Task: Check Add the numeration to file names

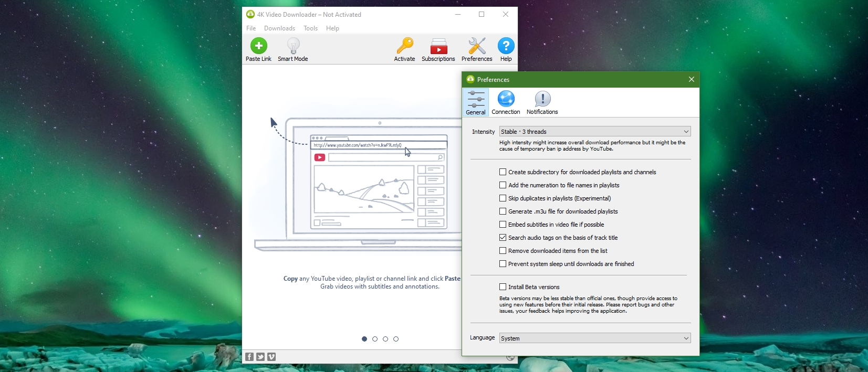Action: (x=503, y=185)
